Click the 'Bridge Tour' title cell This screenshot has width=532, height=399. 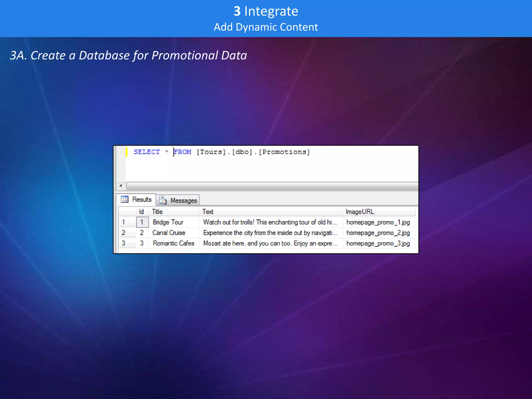coord(174,222)
